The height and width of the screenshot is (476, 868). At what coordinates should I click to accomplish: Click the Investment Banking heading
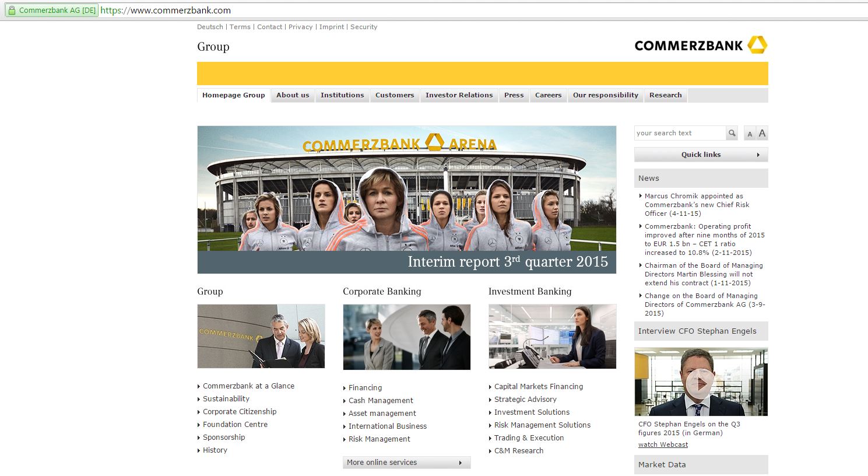530,292
